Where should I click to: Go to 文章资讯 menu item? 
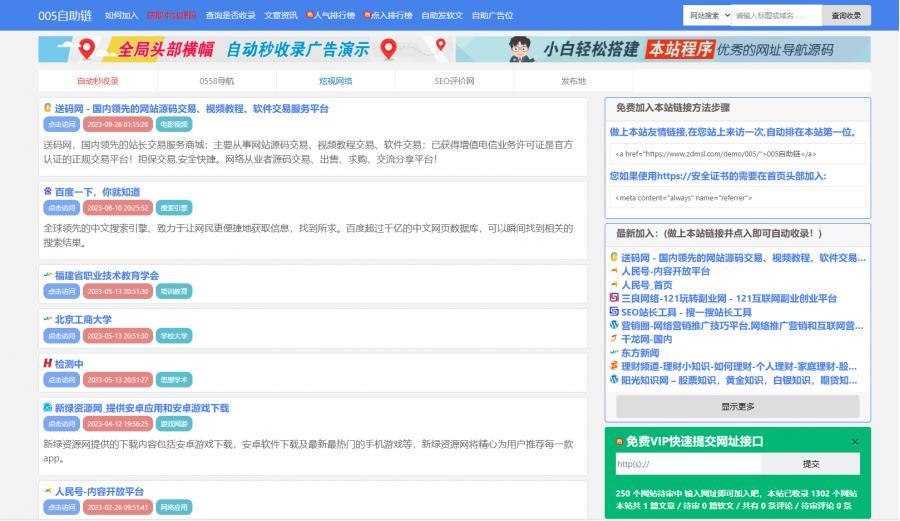coord(281,15)
